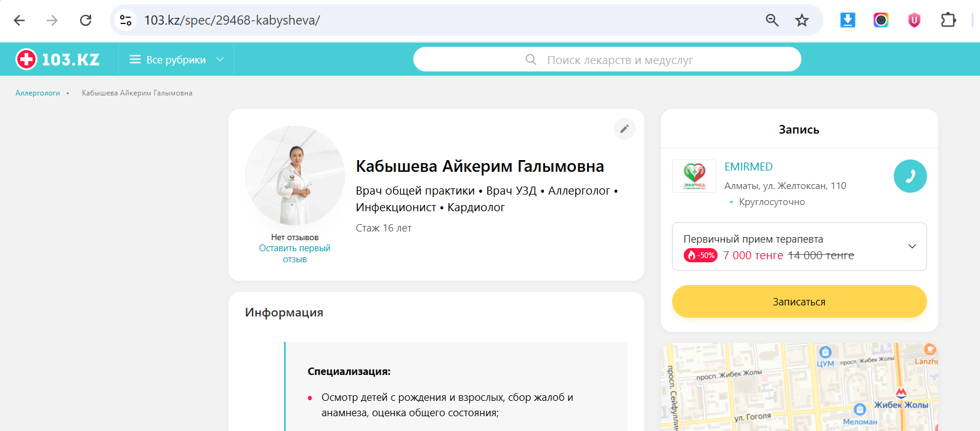Click the address Алматы, ул. Желтоксан, 110
The width and height of the screenshot is (980, 431).
(785, 186)
